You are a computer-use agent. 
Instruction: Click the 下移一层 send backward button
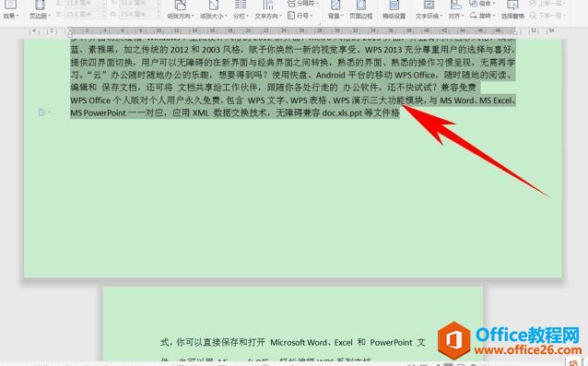click(547, 16)
